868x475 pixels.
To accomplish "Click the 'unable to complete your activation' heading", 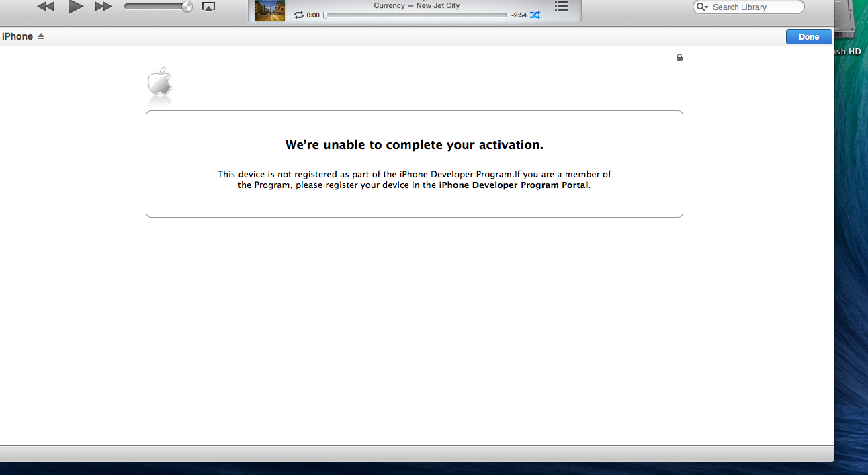I will [415, 145].
